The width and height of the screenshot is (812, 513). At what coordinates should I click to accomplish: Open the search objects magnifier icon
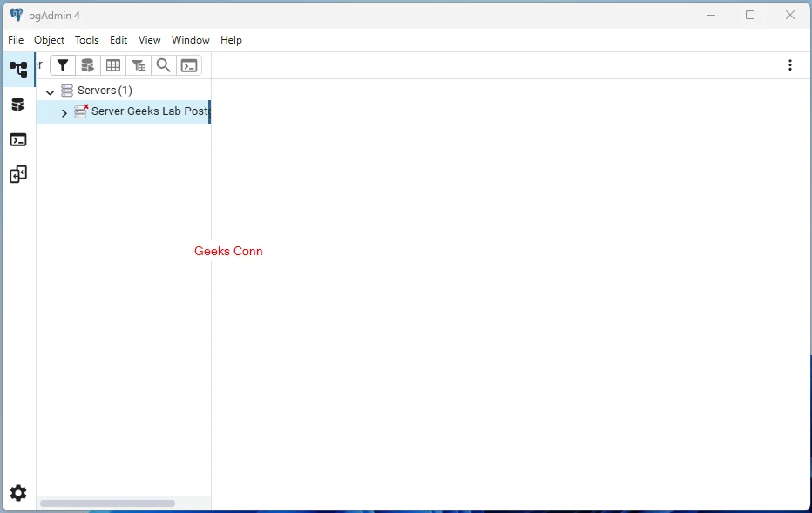[x=163, y=65]
